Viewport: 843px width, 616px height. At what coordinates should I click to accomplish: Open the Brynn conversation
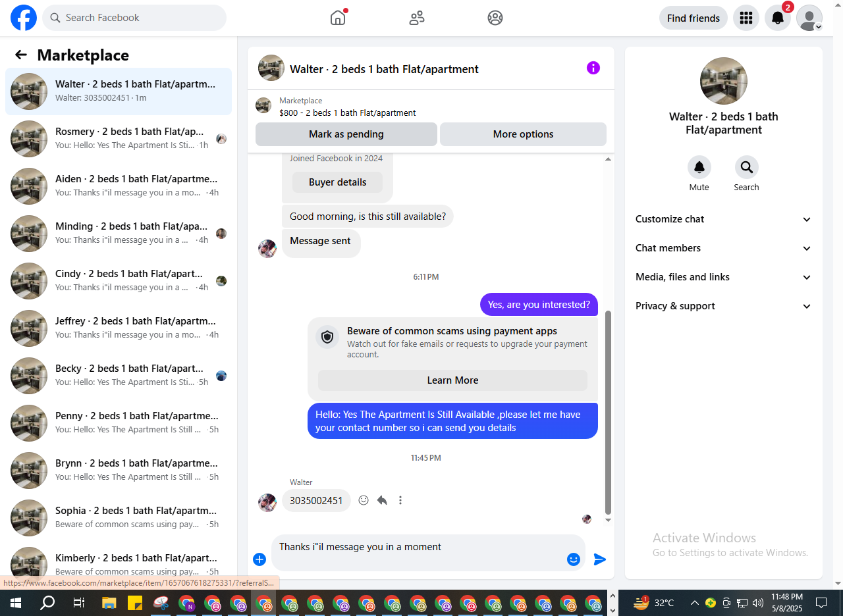pos(119,471)
